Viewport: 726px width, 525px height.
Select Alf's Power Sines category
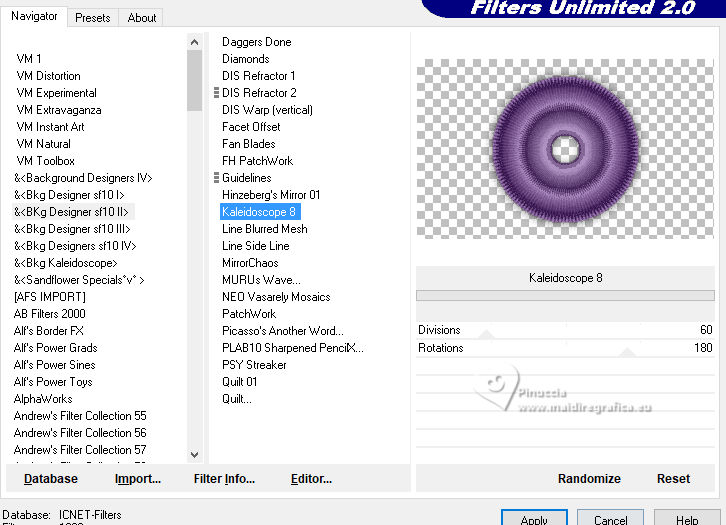pos(54,365)
